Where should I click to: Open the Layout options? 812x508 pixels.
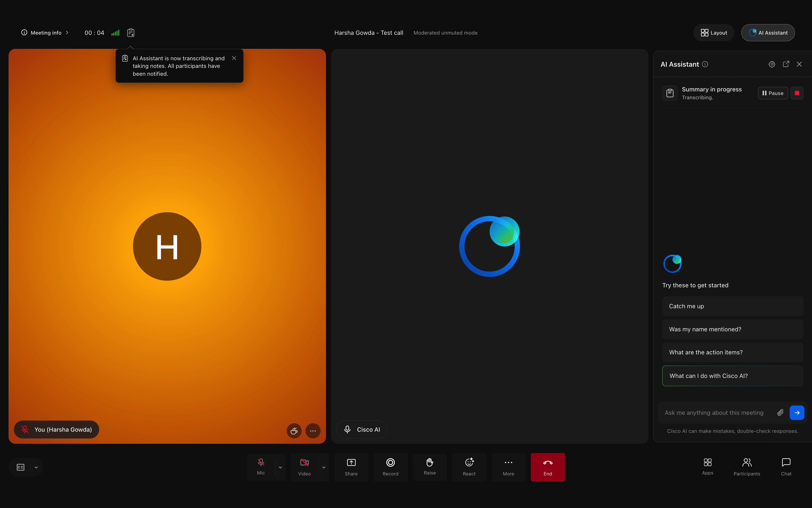(x=714, y=33)
